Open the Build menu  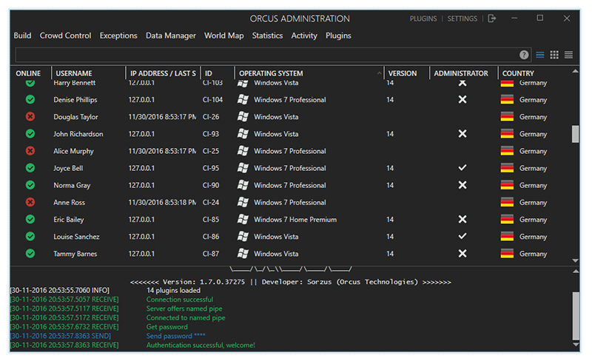point(22,36)
